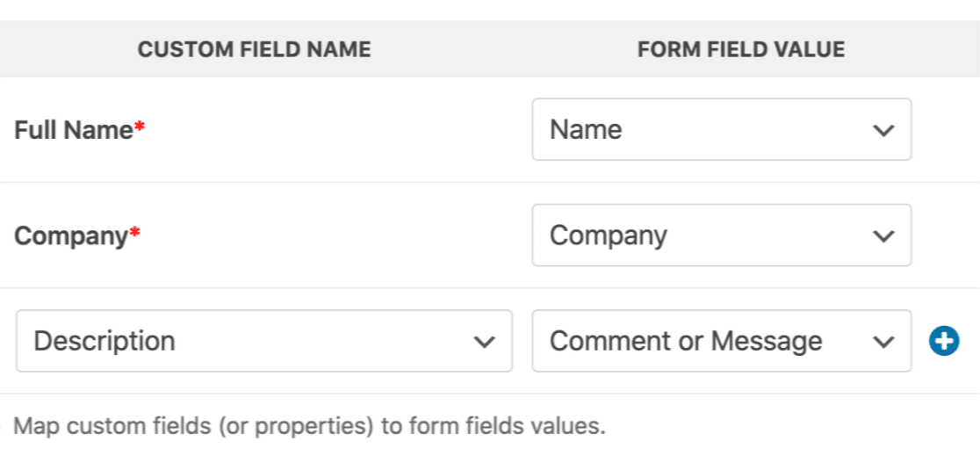The image size is (980, 456).
Task: Add another custom field row with plus icon
Action: 944,341
